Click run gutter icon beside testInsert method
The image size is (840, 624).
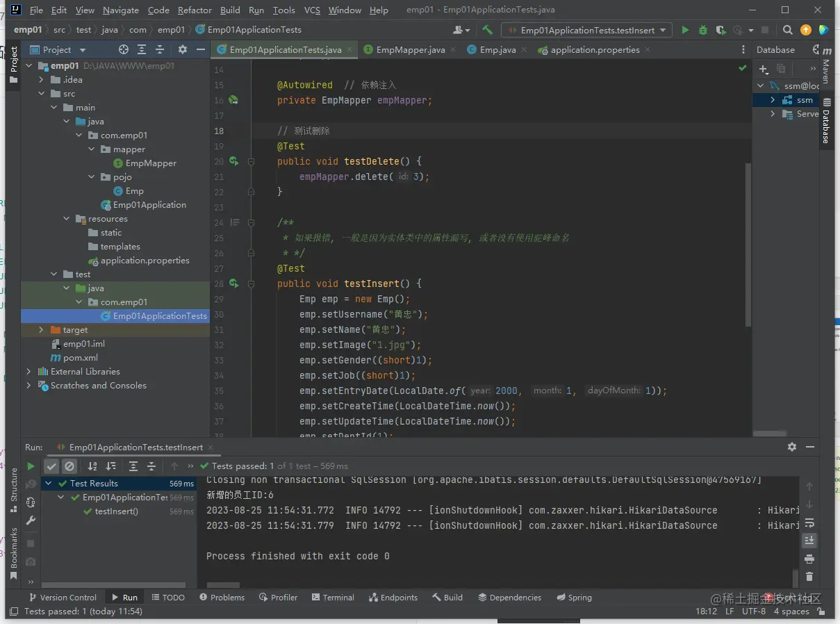point(233,284)
